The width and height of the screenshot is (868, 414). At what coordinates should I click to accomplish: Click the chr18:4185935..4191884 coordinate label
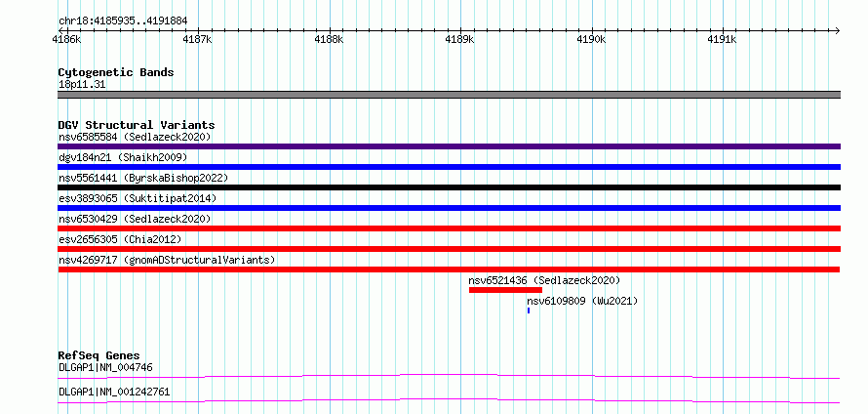[123, 21]
